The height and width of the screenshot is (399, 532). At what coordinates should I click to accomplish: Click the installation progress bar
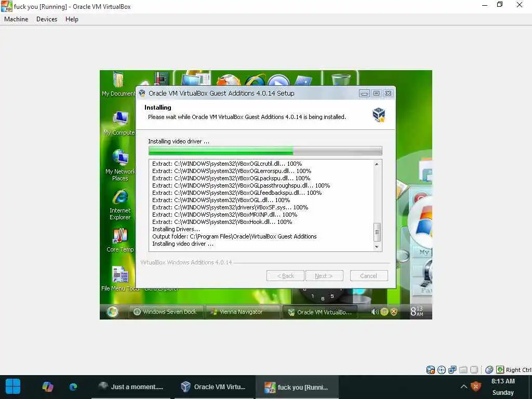(265, 151)
